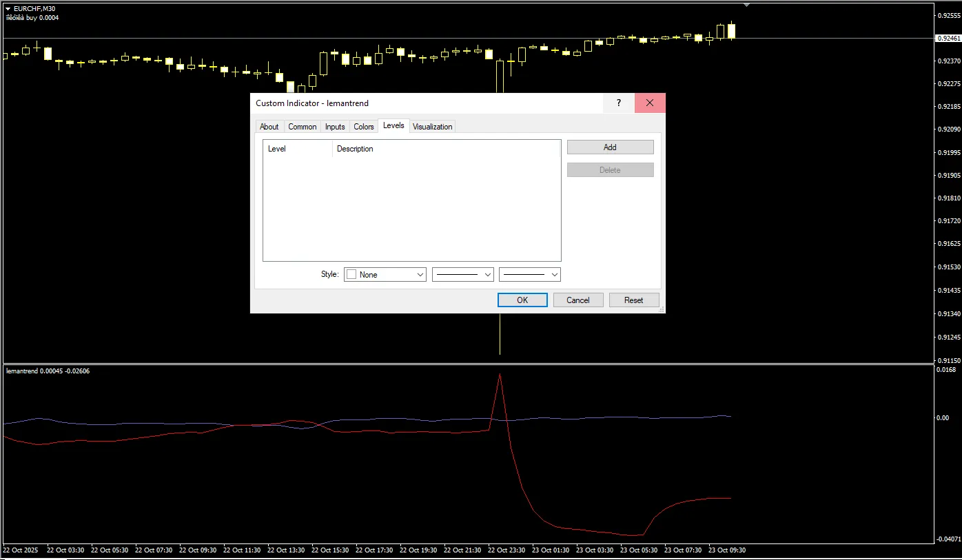
Task: Click the grayed-out Delete button
Action: tap(610, 170)
